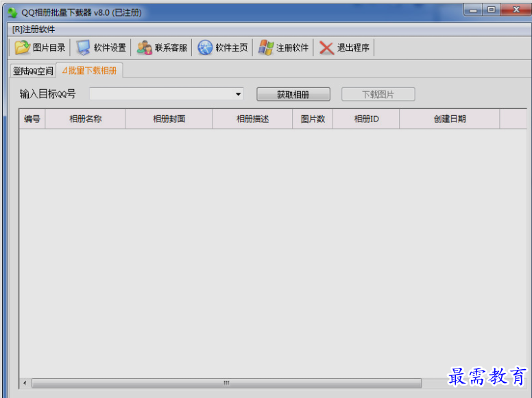
Task: Click the 注册软件 toolbar label
Action: 292,47
